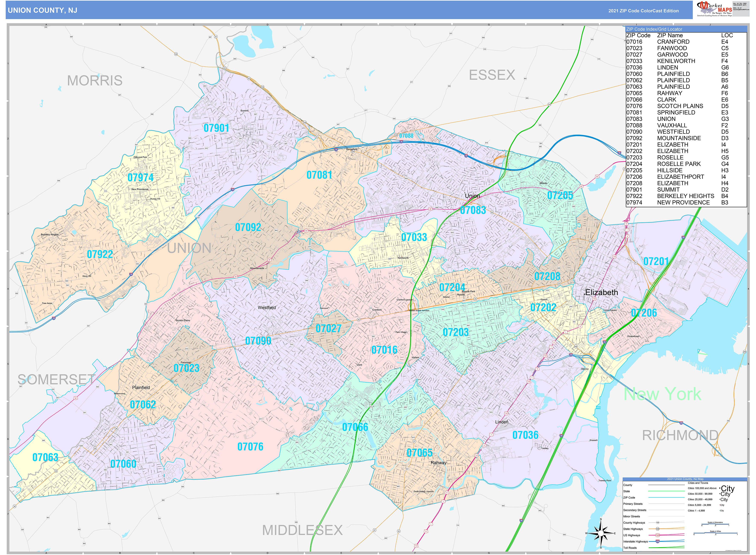Click the SOMERSET county label
This screenshot has width=756, height=555.
tap(56, 380)
